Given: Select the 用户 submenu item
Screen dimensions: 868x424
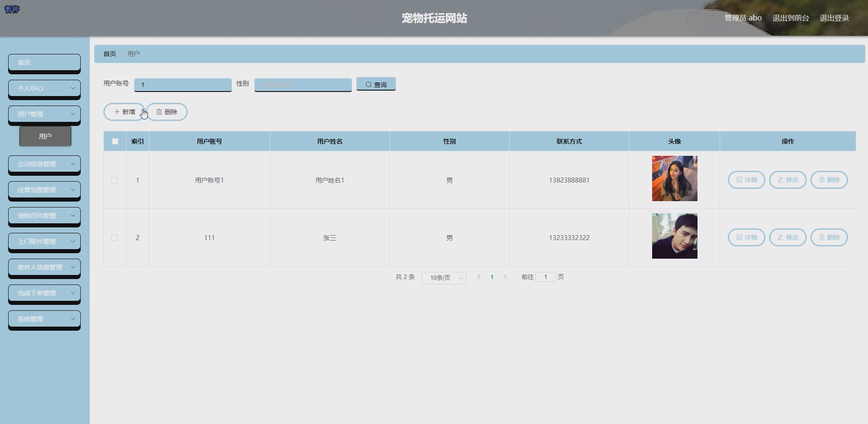Looking at the screenshot, I should pos(45,136).
